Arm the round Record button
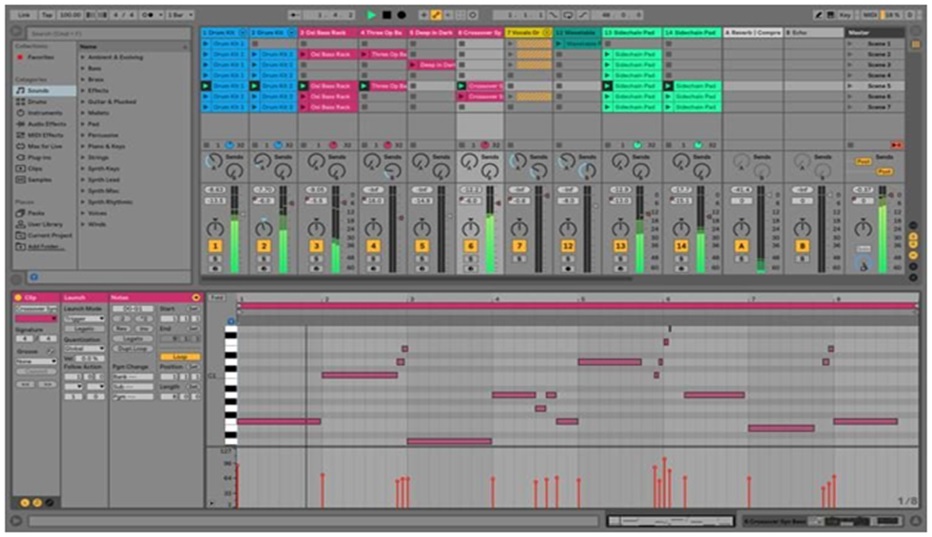932x537 pixels. coord(402,15)
